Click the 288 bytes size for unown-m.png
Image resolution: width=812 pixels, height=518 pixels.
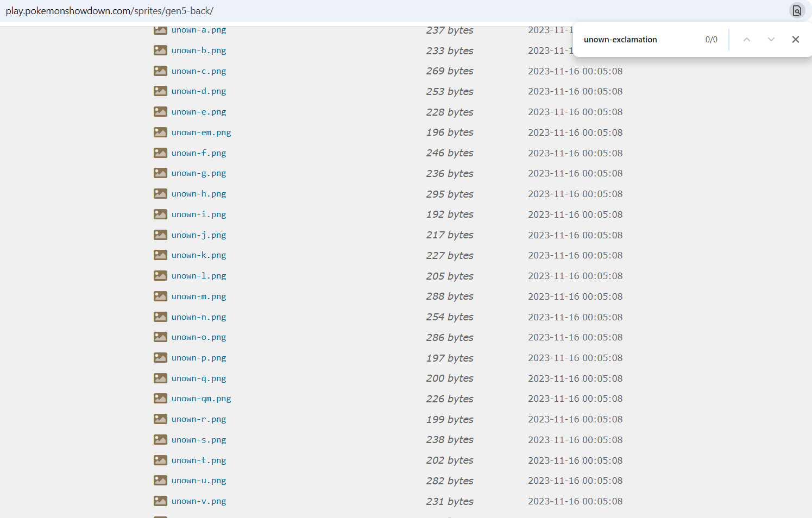pos(450,296)
